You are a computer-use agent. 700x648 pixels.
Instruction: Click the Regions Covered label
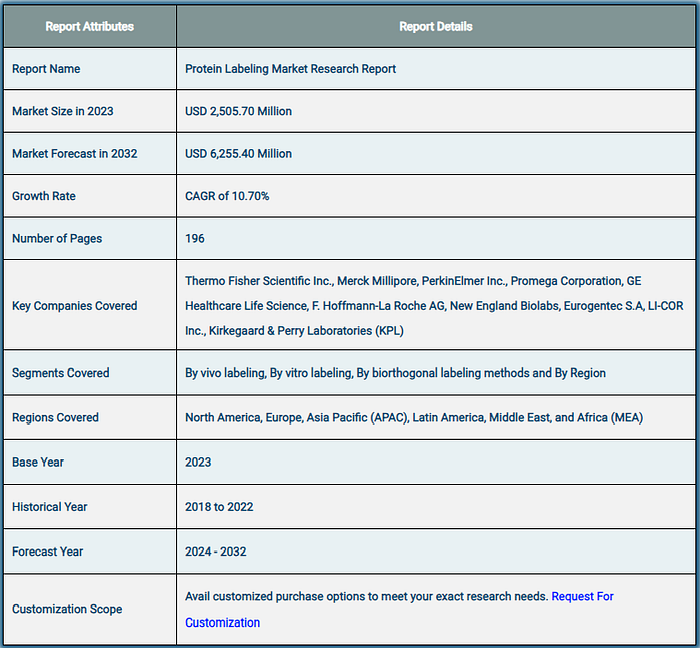[55, 418]
